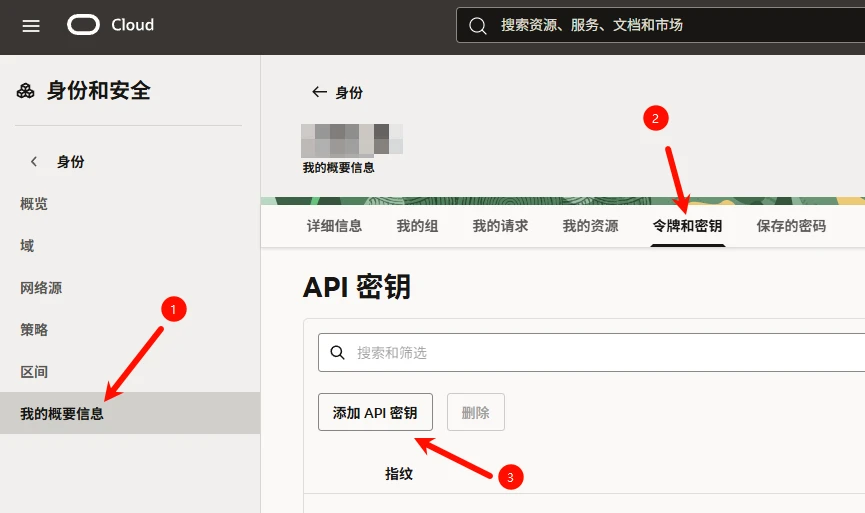The image size is (865, 513).
Task: Click into the 搜索和筛选 input field
Action: point(600,352)
